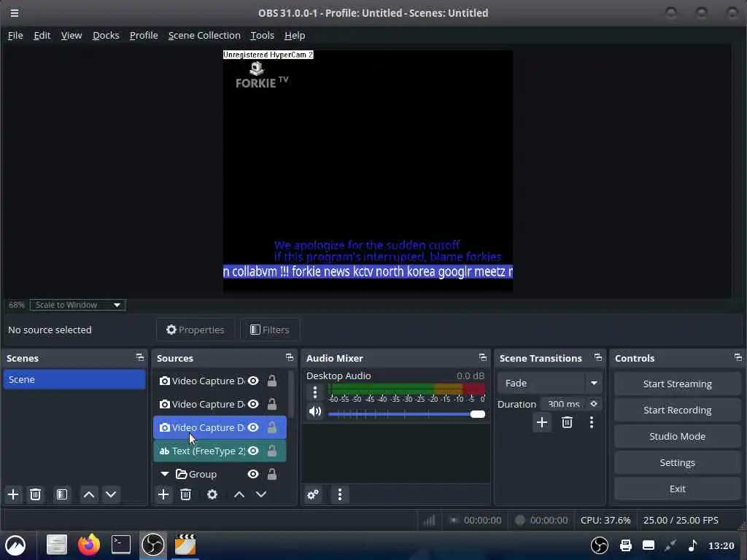Click Start Streaming button

pyautogui.click(x=677, y=384)
